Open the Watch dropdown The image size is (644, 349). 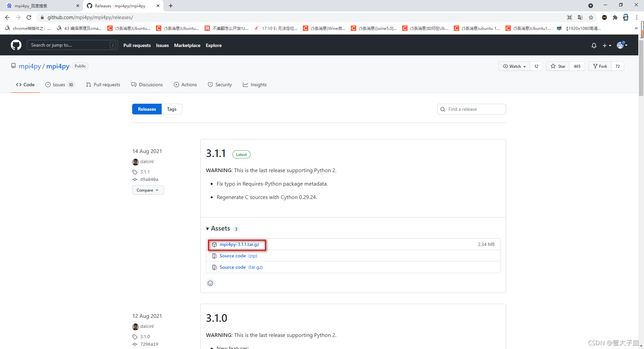[514, 66]
